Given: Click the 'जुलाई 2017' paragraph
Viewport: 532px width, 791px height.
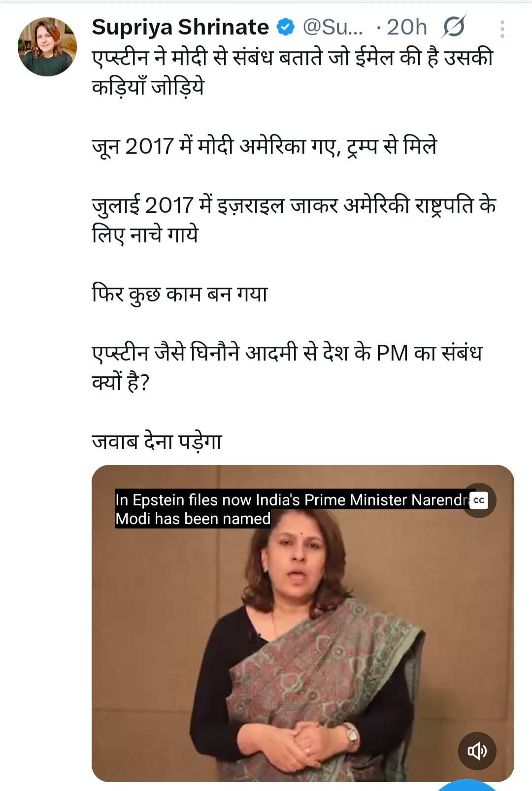Looking at the screenshot, I should point(294,220).
